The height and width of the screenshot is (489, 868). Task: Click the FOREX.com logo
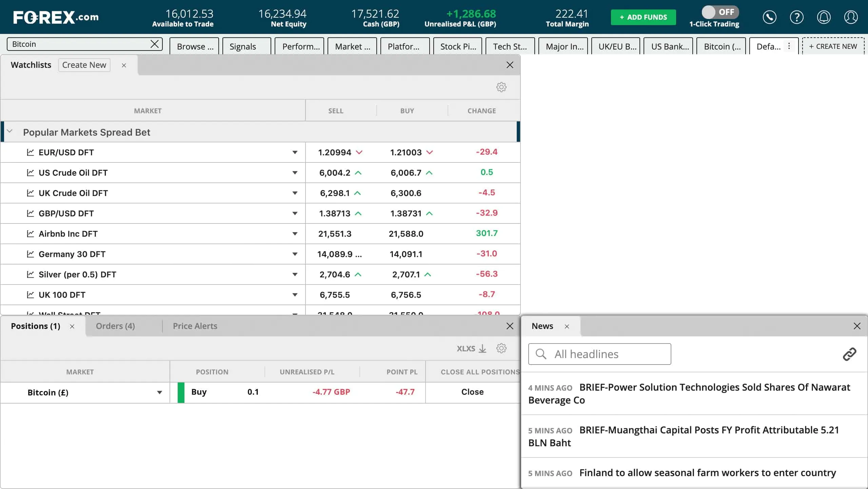[56, 17]
